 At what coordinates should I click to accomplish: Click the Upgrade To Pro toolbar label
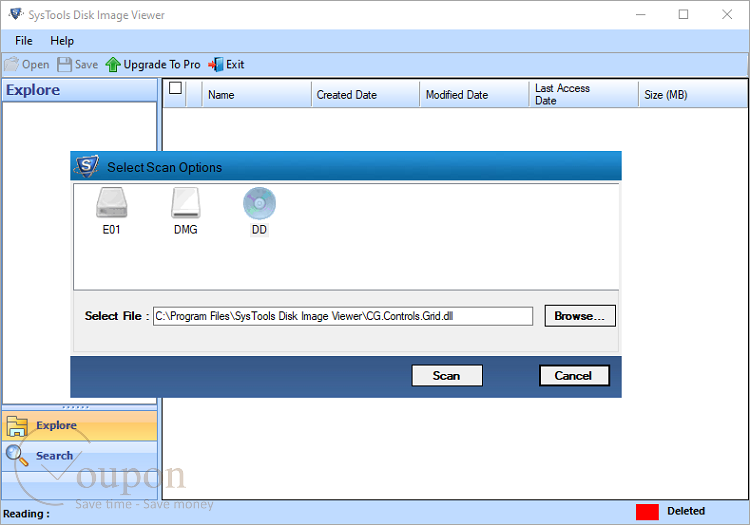162,65
